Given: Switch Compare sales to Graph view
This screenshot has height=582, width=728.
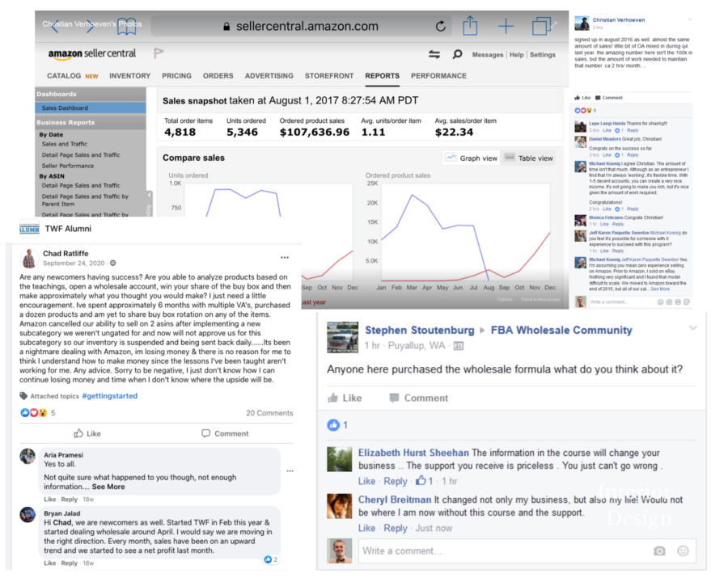Looking at the screenshot, I should [472, 158].
